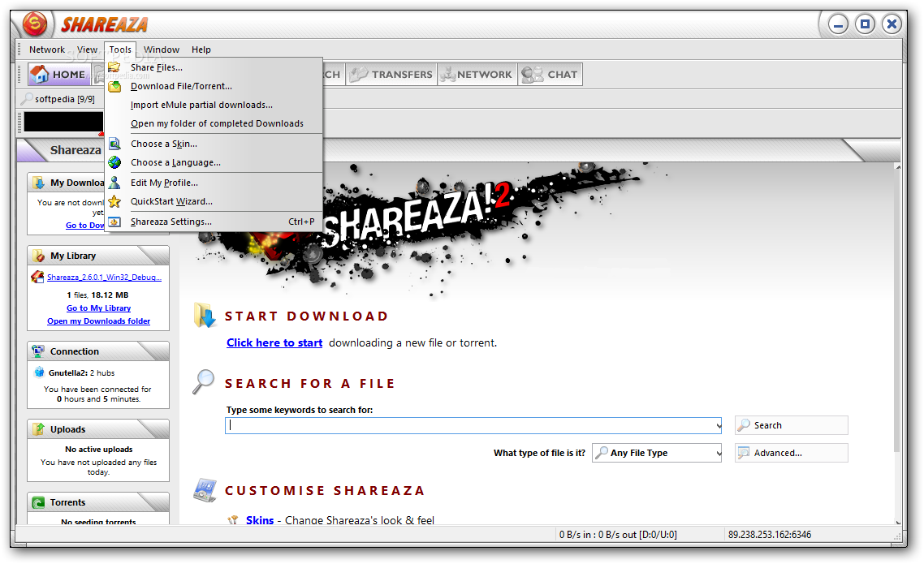The image size is (924, 564).
Task: Switch to the Chat toolbar tab
Action: coord(551,74)
